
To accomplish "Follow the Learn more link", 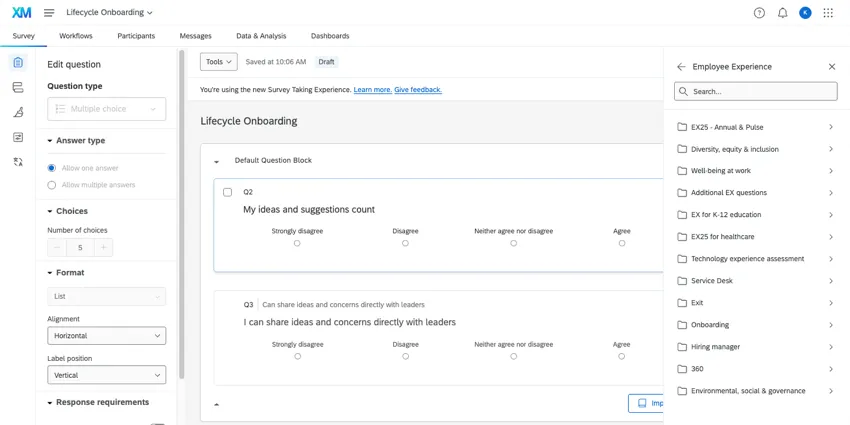I will pyautogui.click(x=372, y=90).
